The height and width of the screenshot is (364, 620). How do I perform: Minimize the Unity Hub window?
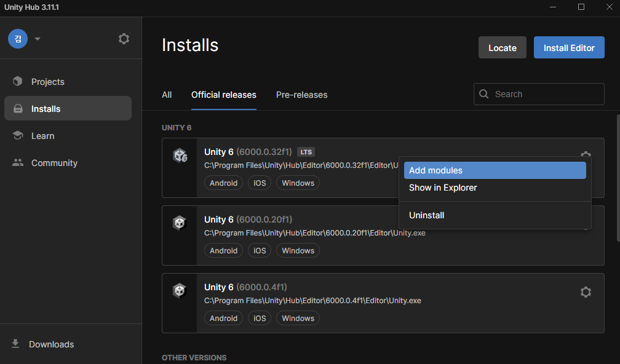[x=553, y=7]
